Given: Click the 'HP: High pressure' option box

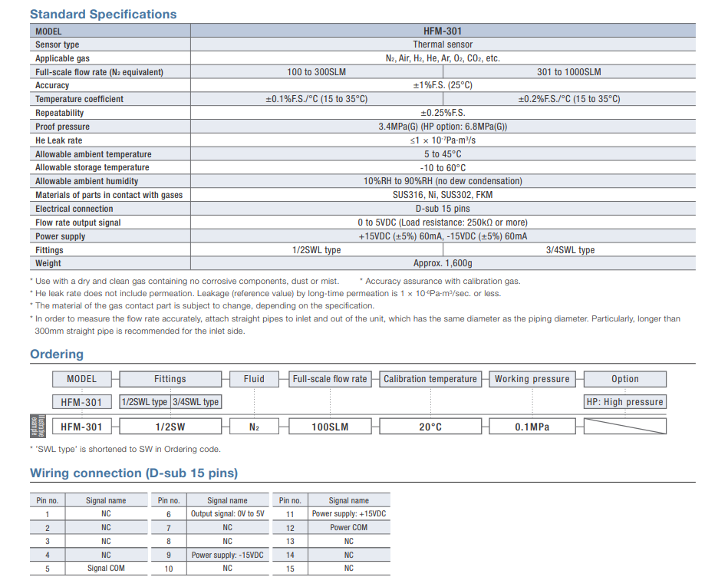Looking at the screenshot, I should click(x=625, y=402).
